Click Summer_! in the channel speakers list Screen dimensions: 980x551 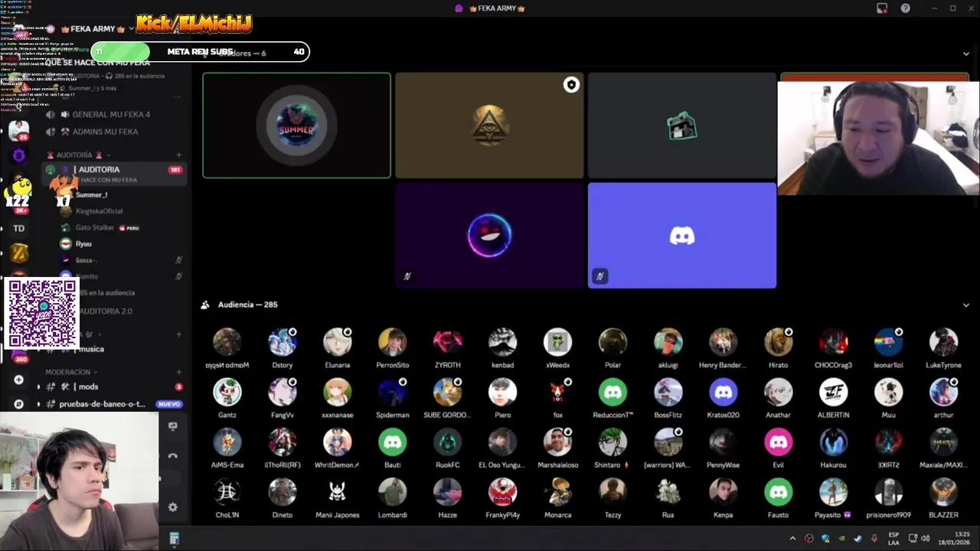click(x=91, y=195)
